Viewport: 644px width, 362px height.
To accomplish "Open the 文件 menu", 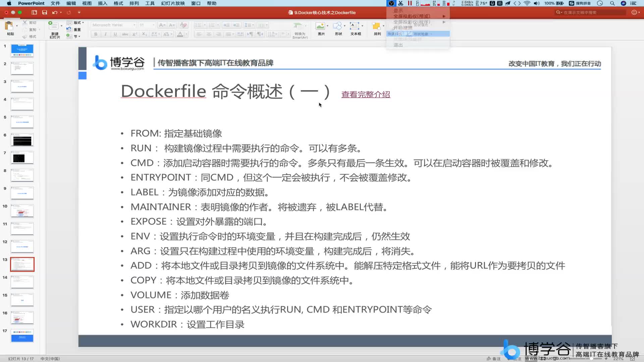I will pos(55,3).
